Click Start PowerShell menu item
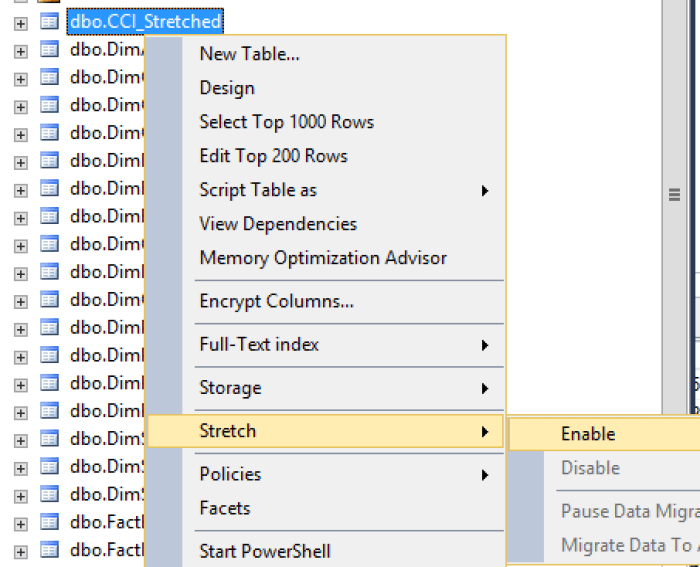This screenshot has height=567, width=700. 265,551
